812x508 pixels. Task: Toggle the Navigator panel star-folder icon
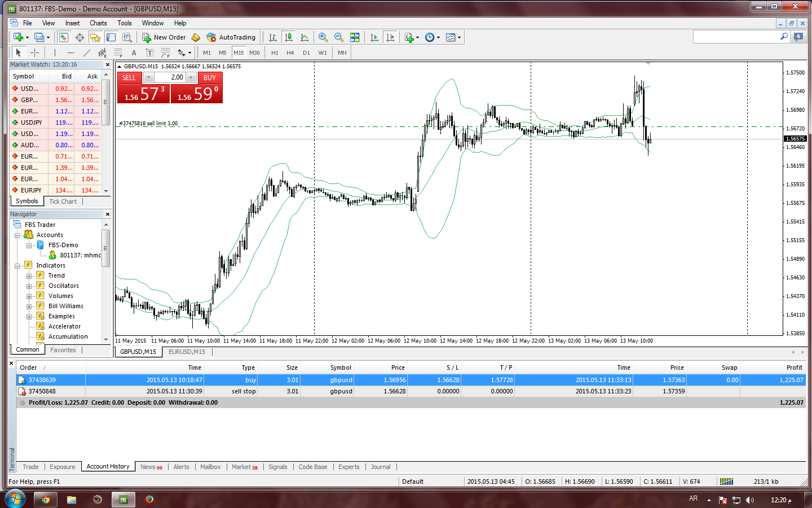(x=95, y=37)
